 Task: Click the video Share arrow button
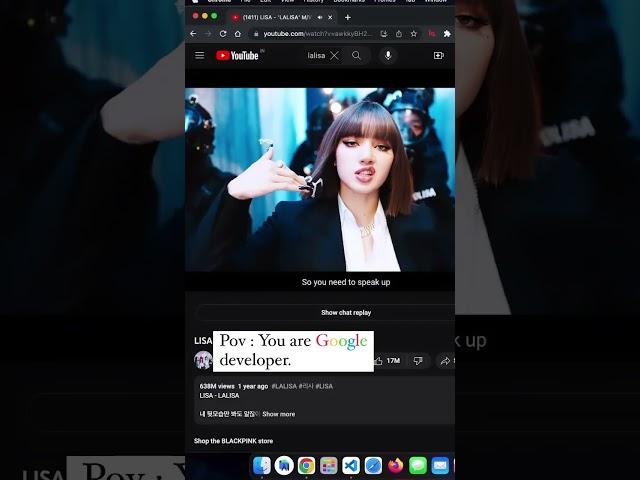pyautogui.click(x=445, y=361)
